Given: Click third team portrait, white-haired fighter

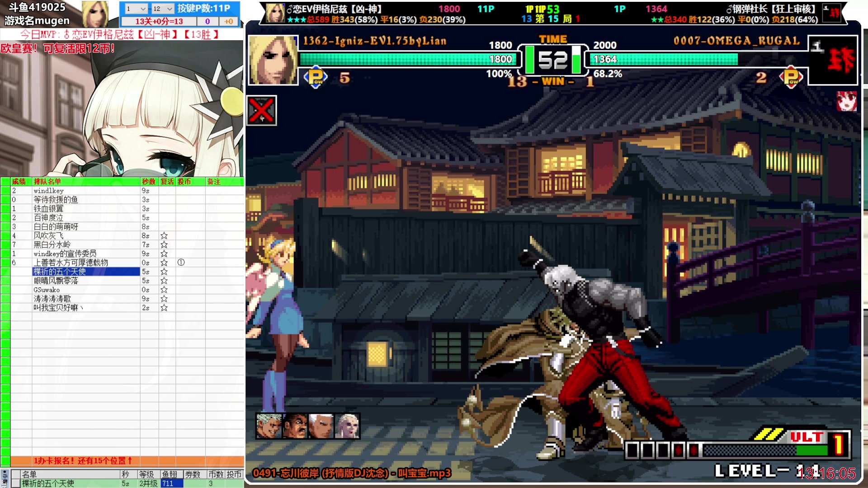Looking at the screenshot, I should pos(321,426).
